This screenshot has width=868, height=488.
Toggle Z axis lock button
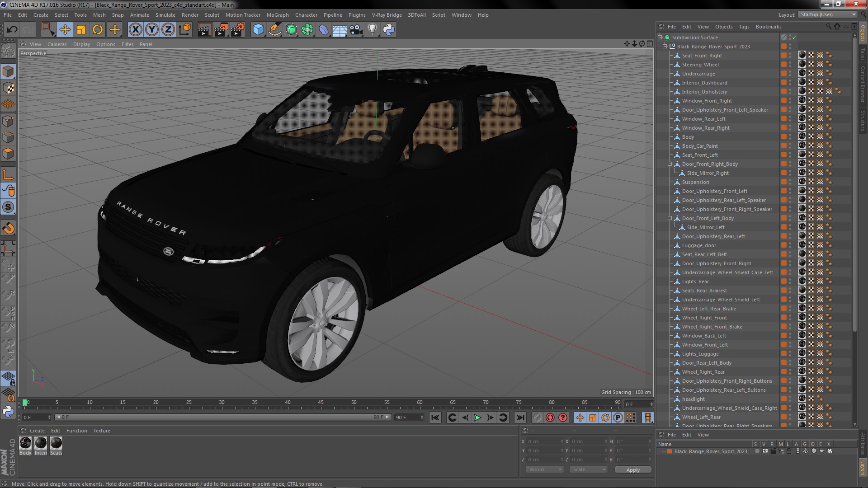click(x=168, y=30)
